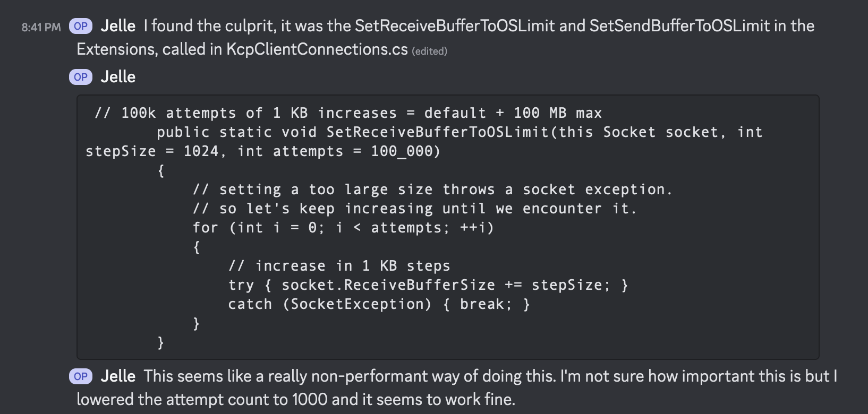
Task: Open Jelle's profile from the first message
Action: click(118, 25)
